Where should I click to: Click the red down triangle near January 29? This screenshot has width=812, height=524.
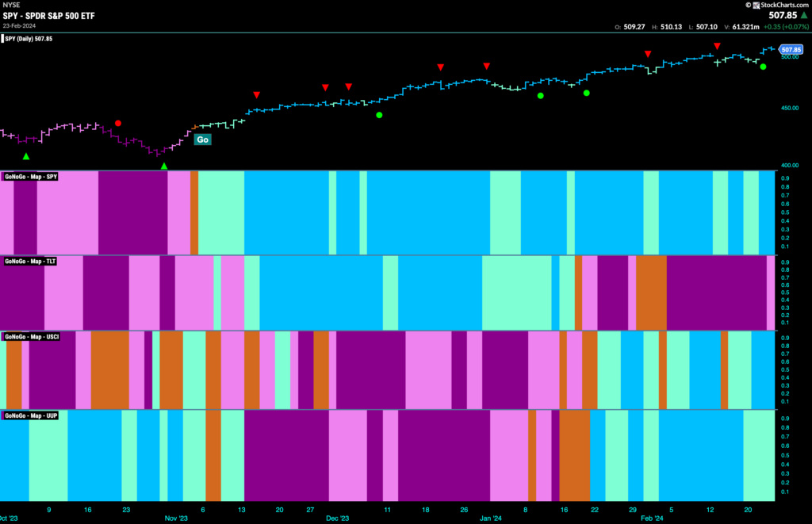click(x=647, y=54)
